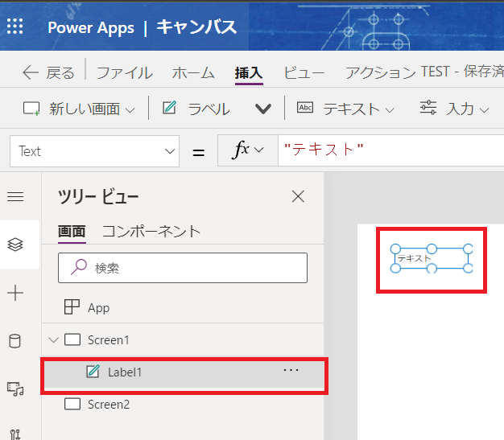Screen dimensions: 504x440
Task: Click the Insert plus icon in left rail
Action: (15, 293)
